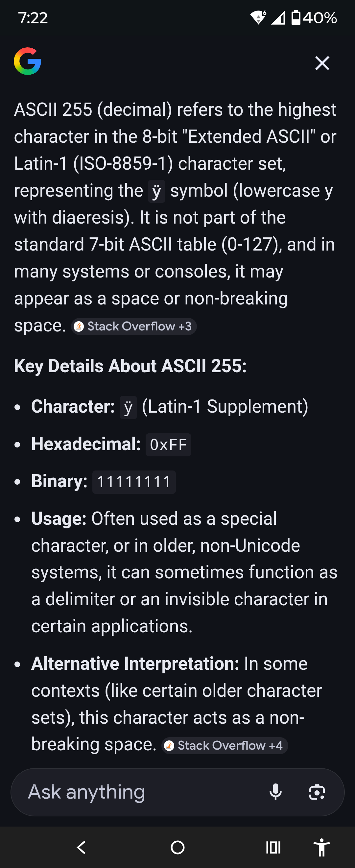Open the Stack Overflow +3 sources chip

point(134,326)
